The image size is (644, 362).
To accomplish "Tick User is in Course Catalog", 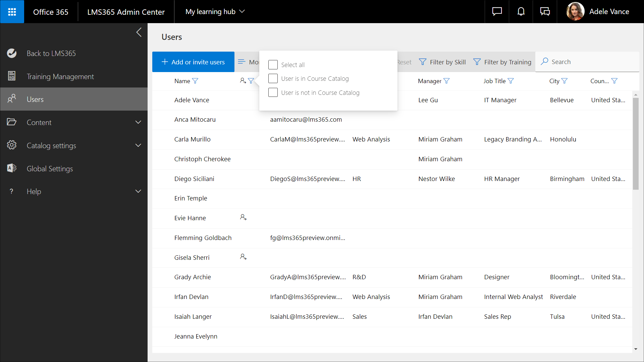I will click(273, 78).
